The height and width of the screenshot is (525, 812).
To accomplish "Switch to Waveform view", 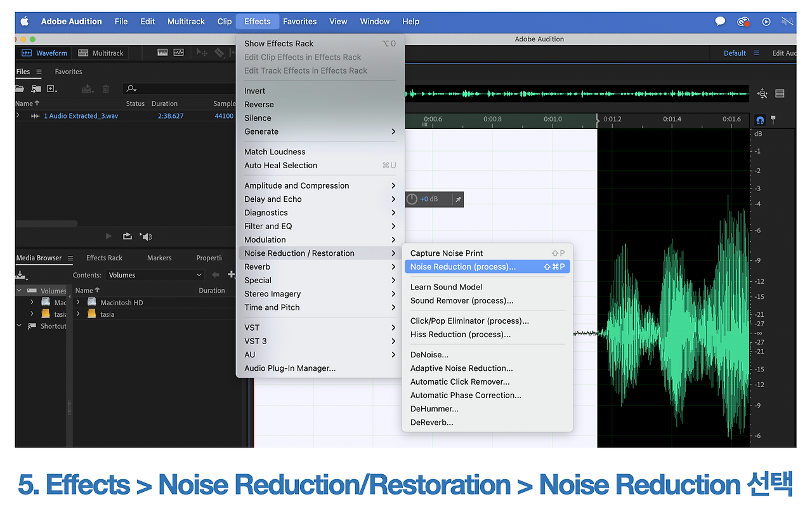I will coord(44,53).
